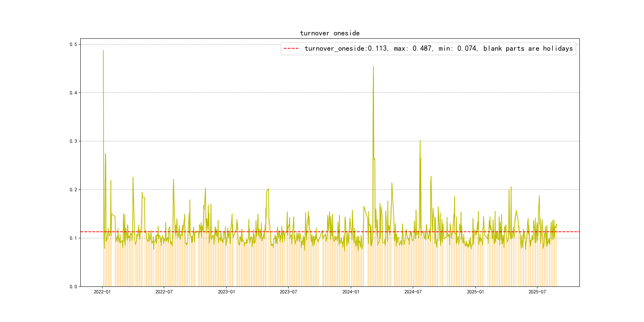
Task: Click the 2023-07 x-axis label
Action: pos(288,292)
